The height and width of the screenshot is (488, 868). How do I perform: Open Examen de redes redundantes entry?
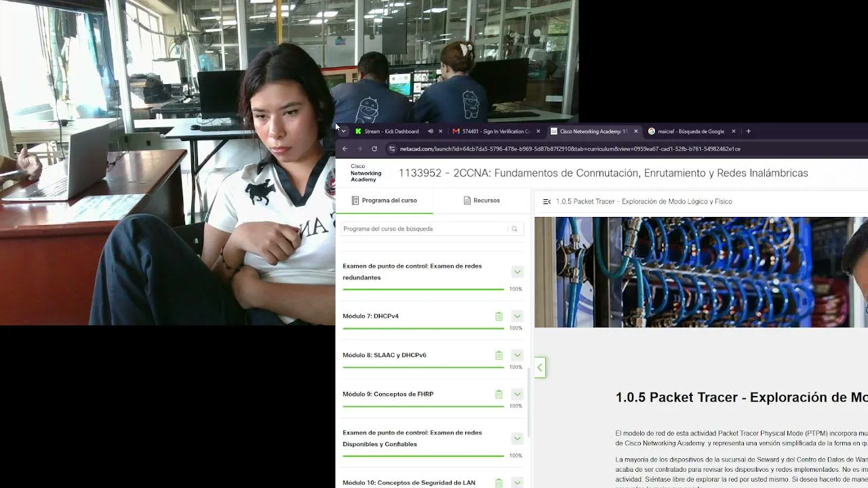pyautogui.click(x=412, y=272)
